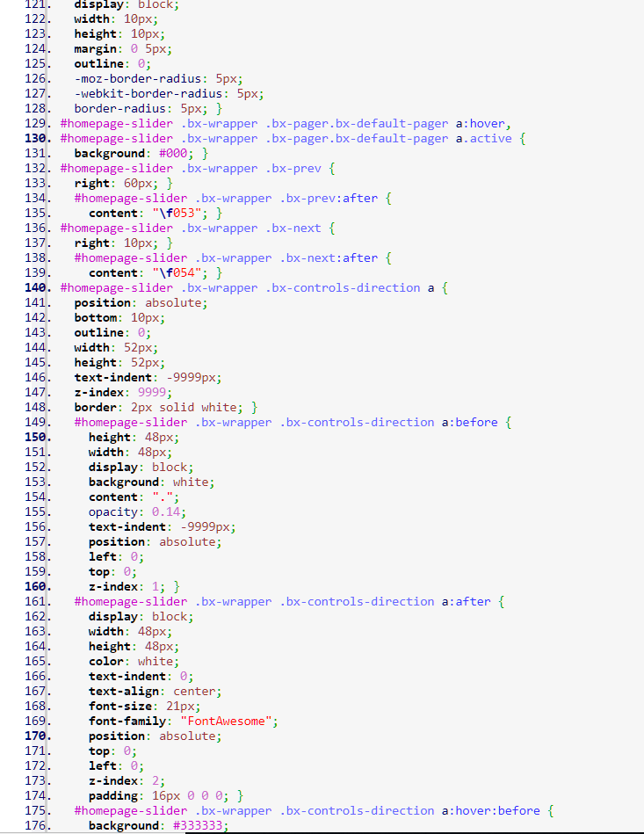Click 'display: block;' on line 162
The height and width of the screenshot is (834, 644).
(x=141, y=617)
